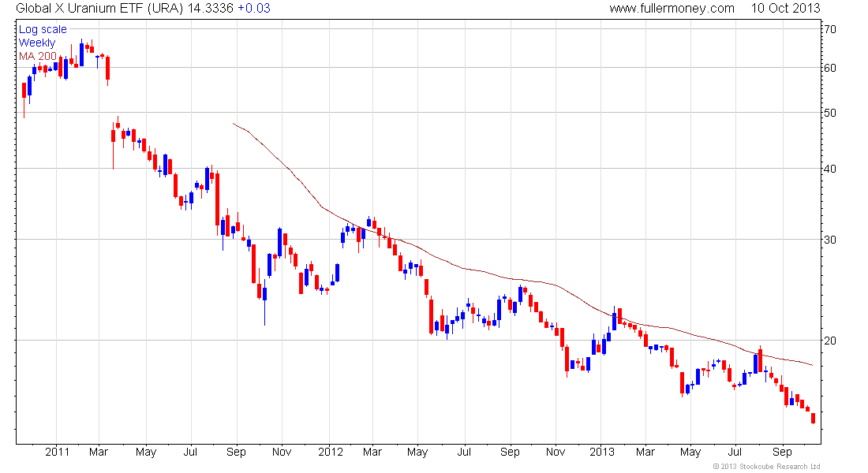
Task: Click the 2011 time axis label
Action: click(57, 452)
